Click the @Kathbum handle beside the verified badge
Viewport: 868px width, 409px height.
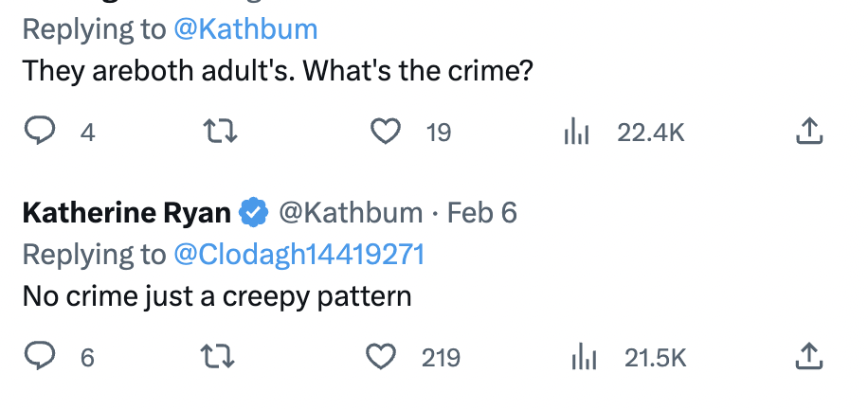pos(351,213)
